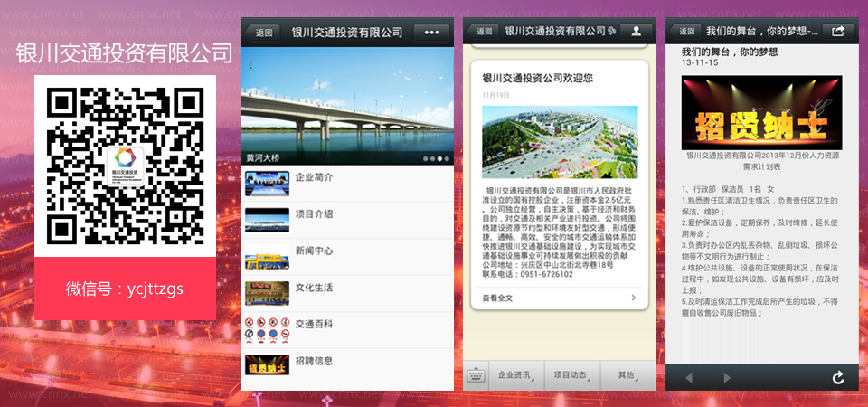Open 查看全文 to read full article

[x=559, y=298]
